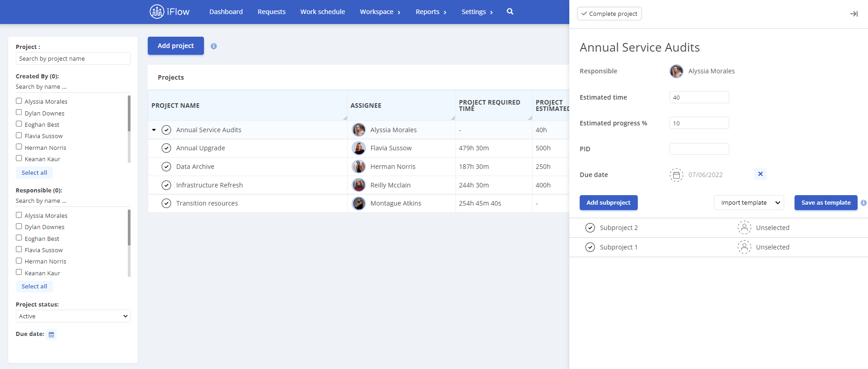Click Search by project name field

(x=73, y=58)
